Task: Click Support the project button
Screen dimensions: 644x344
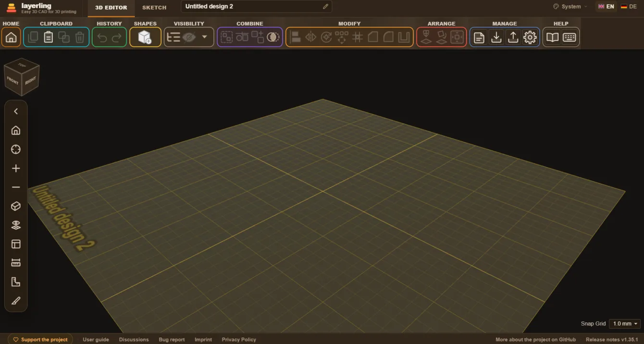Action: tap(40, 339)
